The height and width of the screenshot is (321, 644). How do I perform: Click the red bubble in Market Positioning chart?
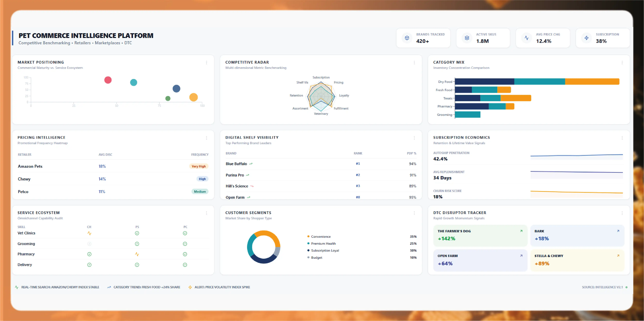pos(108,80)
